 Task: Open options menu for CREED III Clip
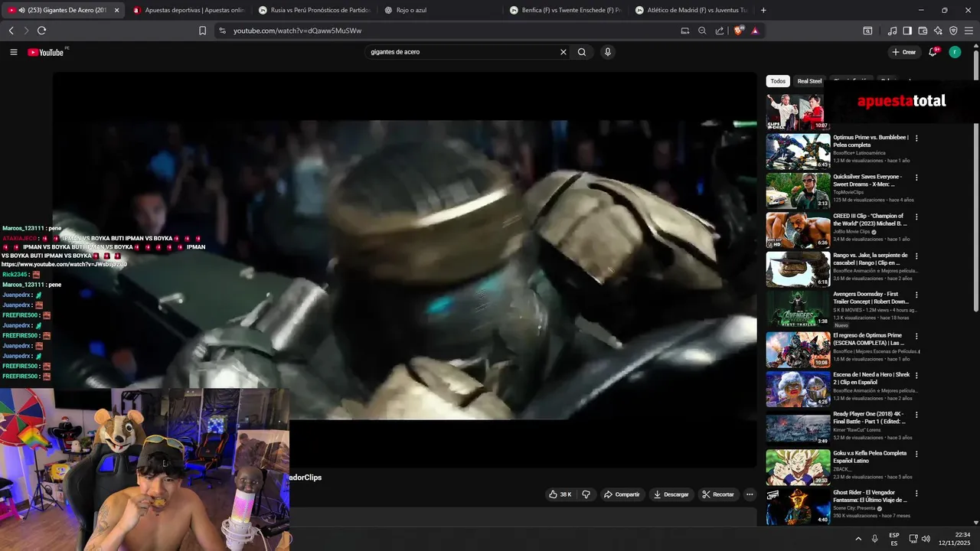(916, 217)
